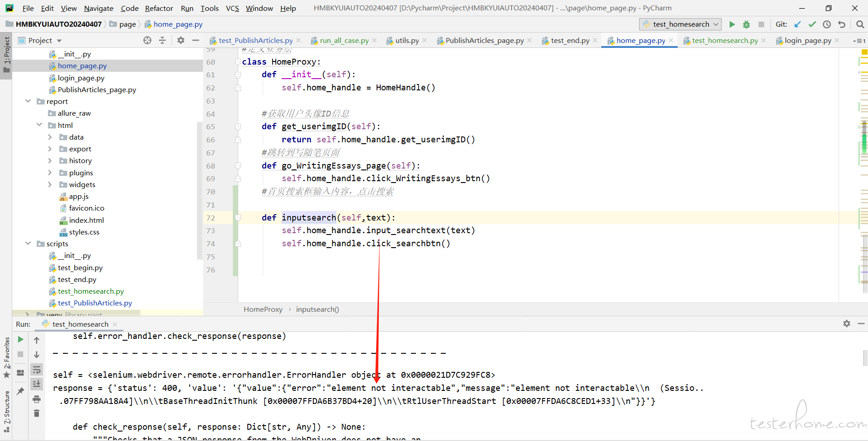Start debugging with the bug icon

[x=746, y=24]
